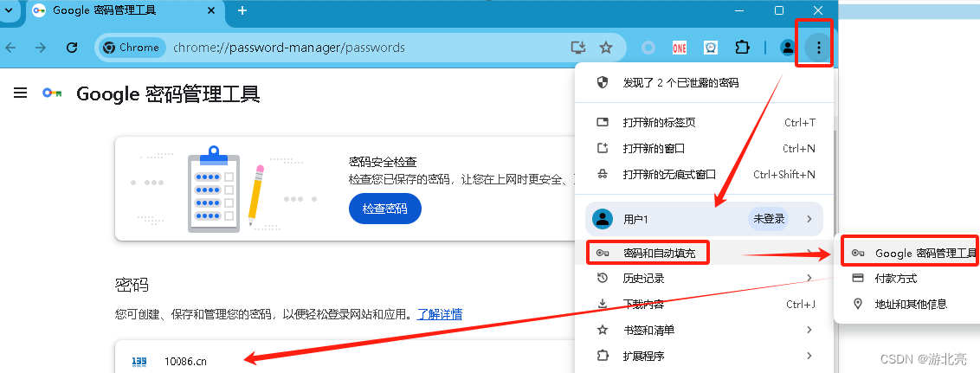The width and height of the screenshot is (980, 373).
Task: Click the red ONE extension icon
Action: pyautogui.click(x=680, y=48)
